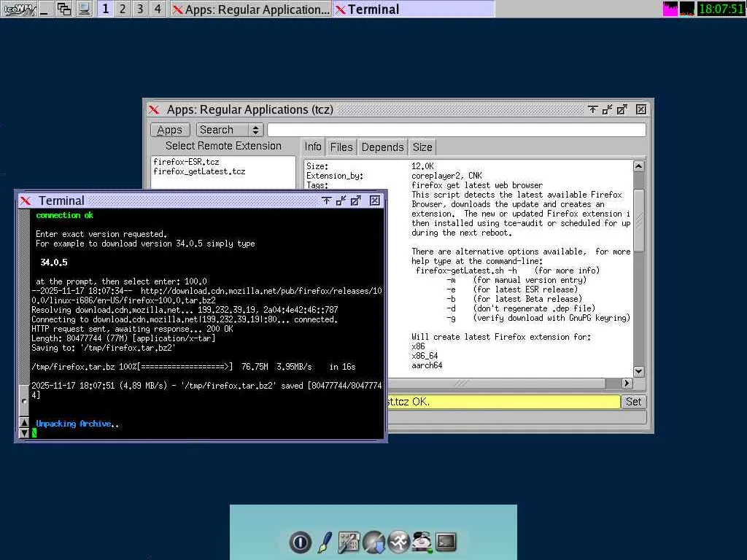747x560 pixels.
Task: Roll up the Apps window
Action: click(592, 109)
